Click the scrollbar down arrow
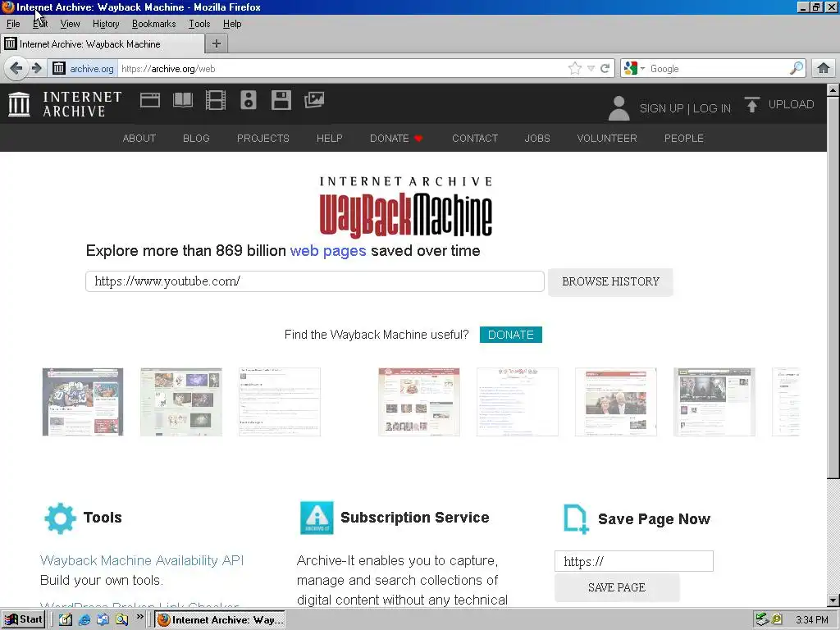The height and width of the screenshot is (630, 840). [833, 600]
